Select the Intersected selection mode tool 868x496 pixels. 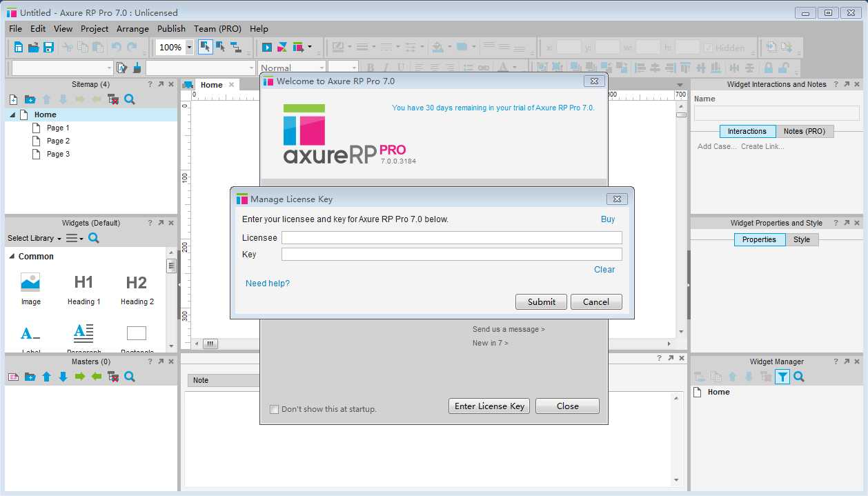[205, 47]
